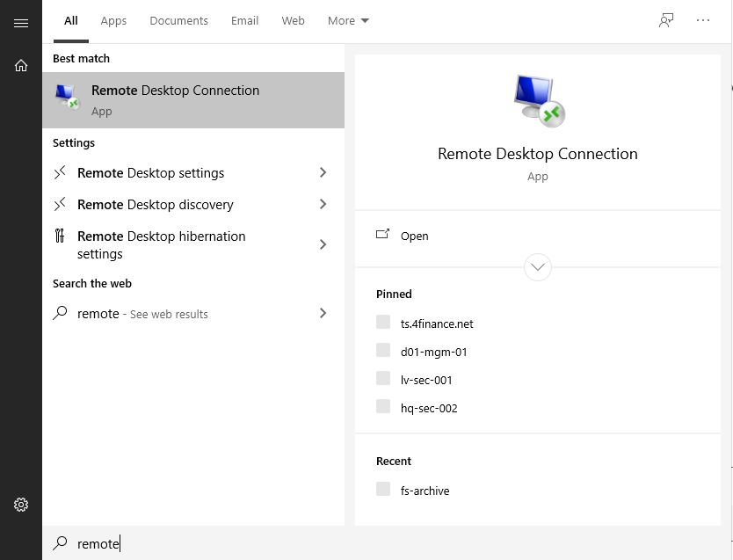The width and height of the screenshot is (733, 560).
Task: Expand Remote Desktop settings arrow
Action: point(323,172)
